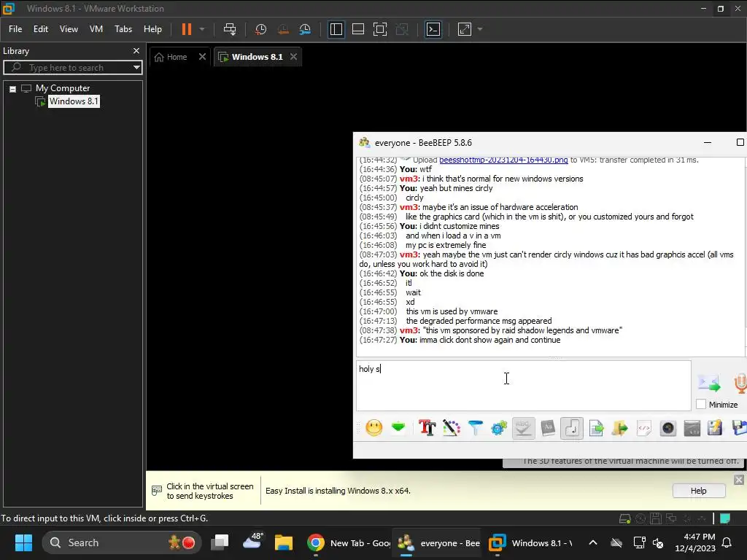Click the Help button in install bar
Screen dimensions: 747x560
tap(698, 491)
